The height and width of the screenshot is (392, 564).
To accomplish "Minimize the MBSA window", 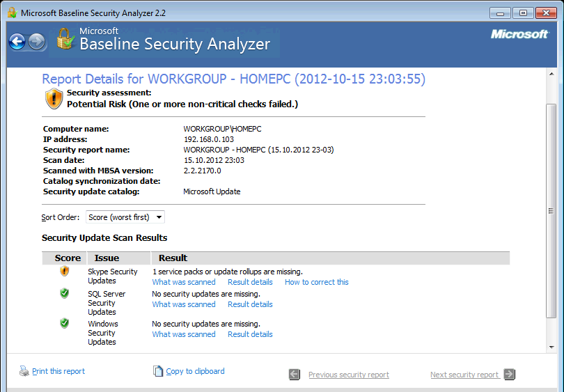I will coord(500,13).
